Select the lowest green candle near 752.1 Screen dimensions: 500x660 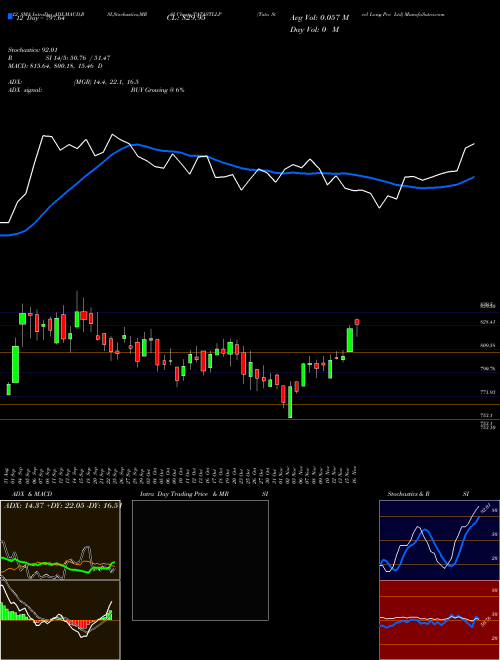click(x=290, y=402)
